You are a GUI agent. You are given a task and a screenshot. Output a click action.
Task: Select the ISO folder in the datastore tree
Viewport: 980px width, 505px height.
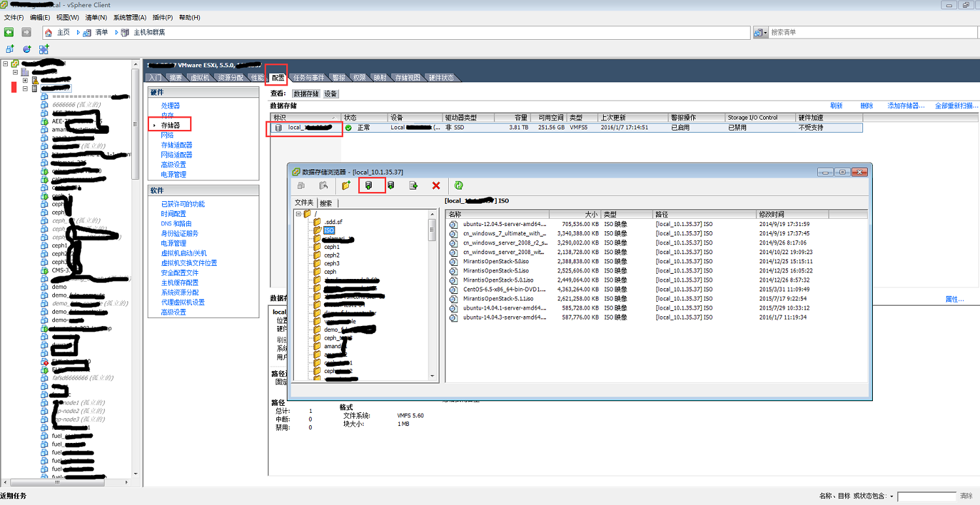tap(329, 231)
